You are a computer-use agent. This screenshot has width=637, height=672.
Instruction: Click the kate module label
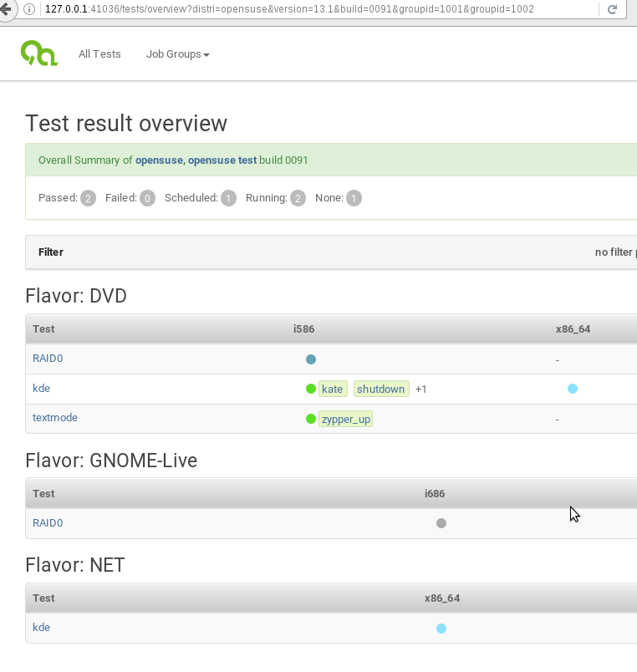333,389
